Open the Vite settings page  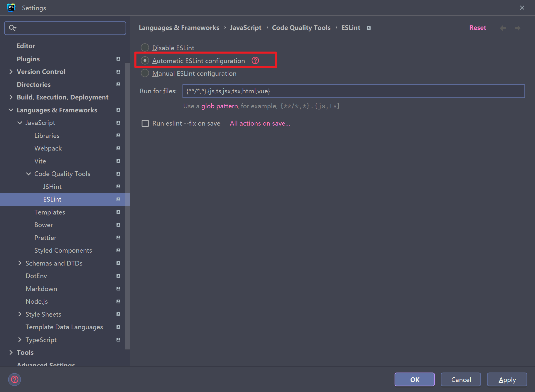(x=40, y=161)
